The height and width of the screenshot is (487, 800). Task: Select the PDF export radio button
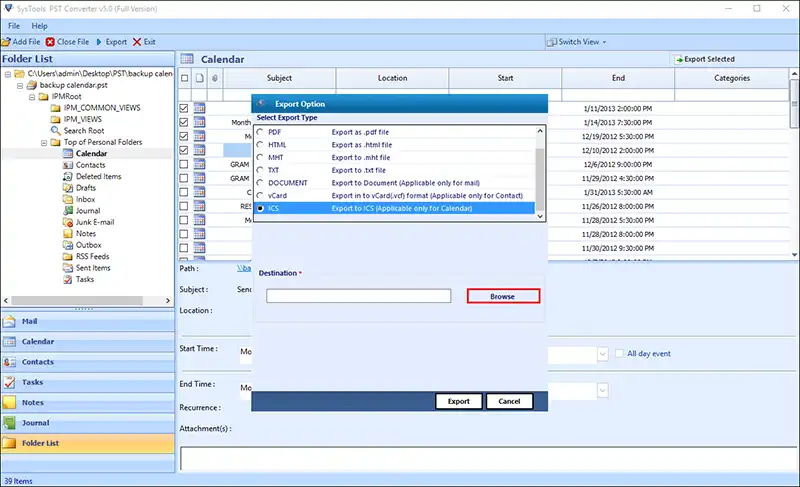click(x=260, y=132)
